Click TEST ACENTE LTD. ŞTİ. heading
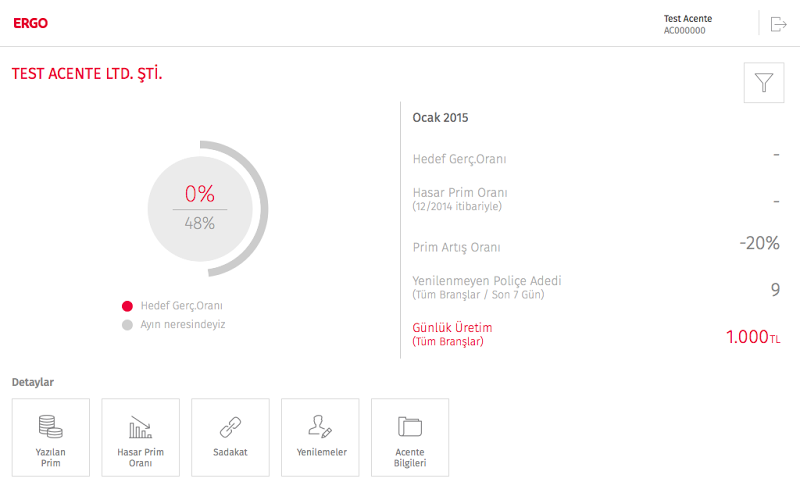 87,74
